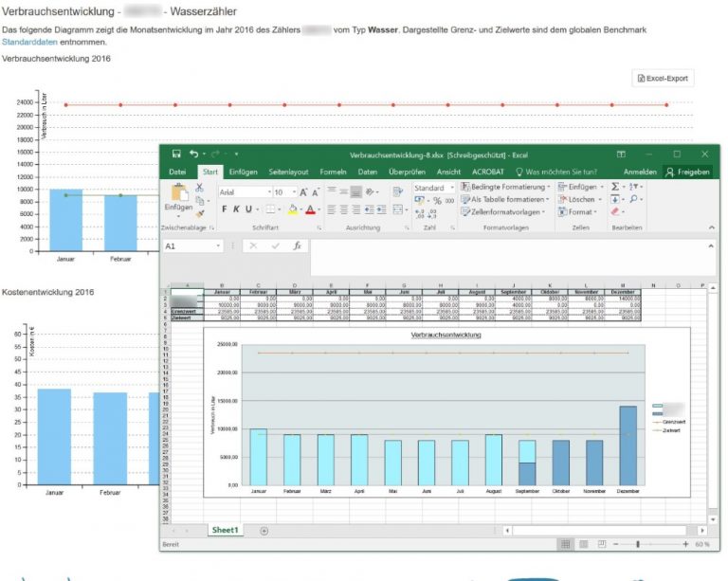Toggle wrap text icon
728x581 pixels.
point(397,191)
